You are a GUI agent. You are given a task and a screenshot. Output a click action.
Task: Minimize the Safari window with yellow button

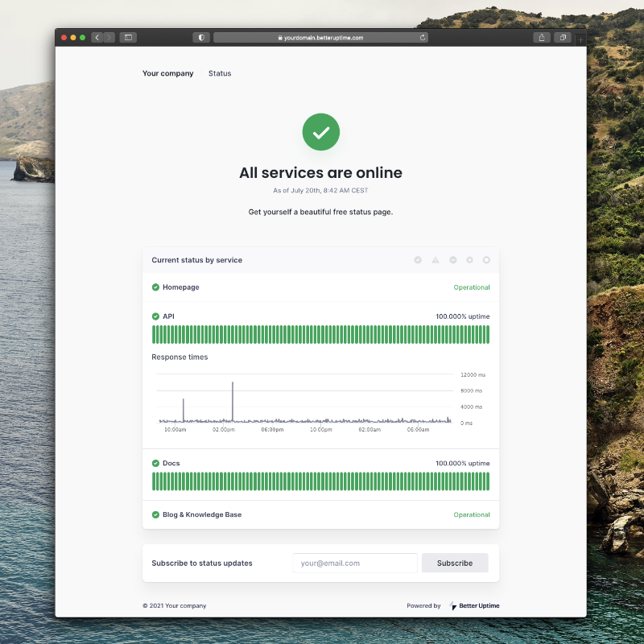(73, 37)
